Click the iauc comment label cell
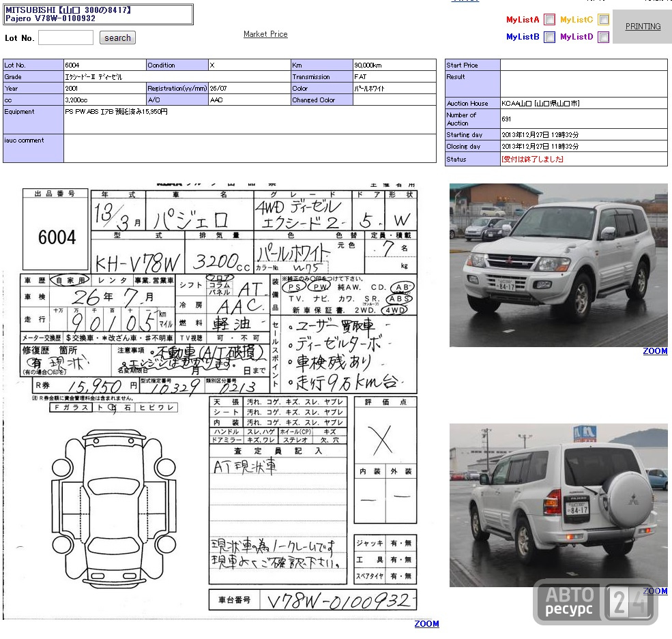The width and height of the screenshot is (672, 639). (33, 148)
